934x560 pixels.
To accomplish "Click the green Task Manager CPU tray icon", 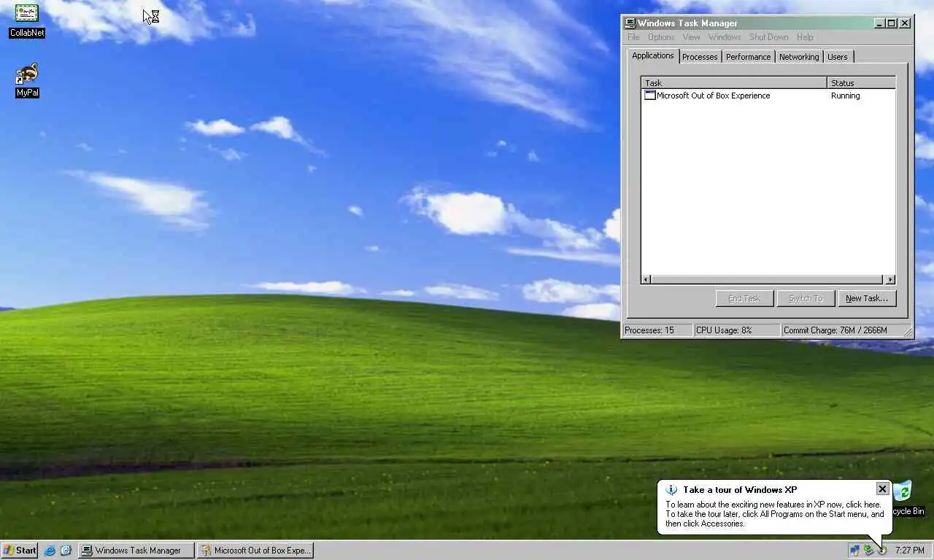I will [868, 551].
